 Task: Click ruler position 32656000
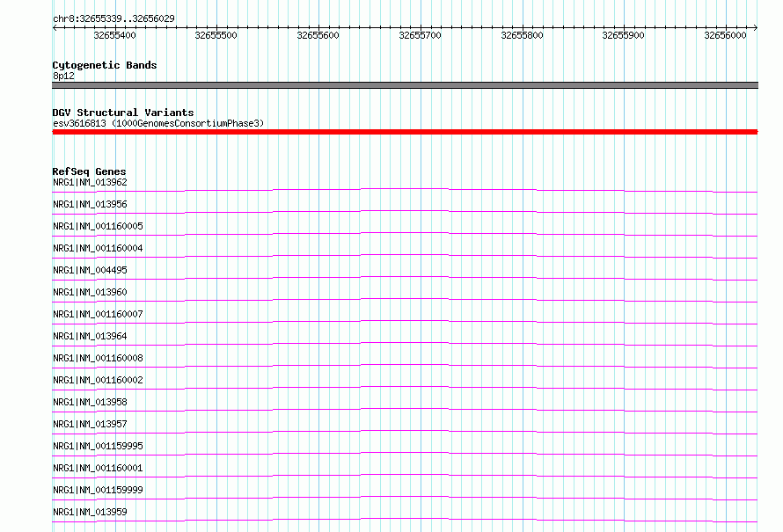click(x=725, y=35)
